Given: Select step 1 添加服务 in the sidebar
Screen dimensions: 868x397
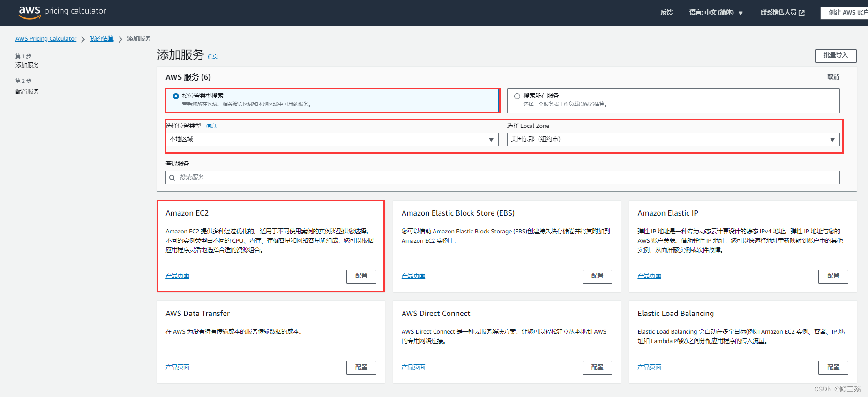Looking at the screenshot, I should click(x=27, y=66).
